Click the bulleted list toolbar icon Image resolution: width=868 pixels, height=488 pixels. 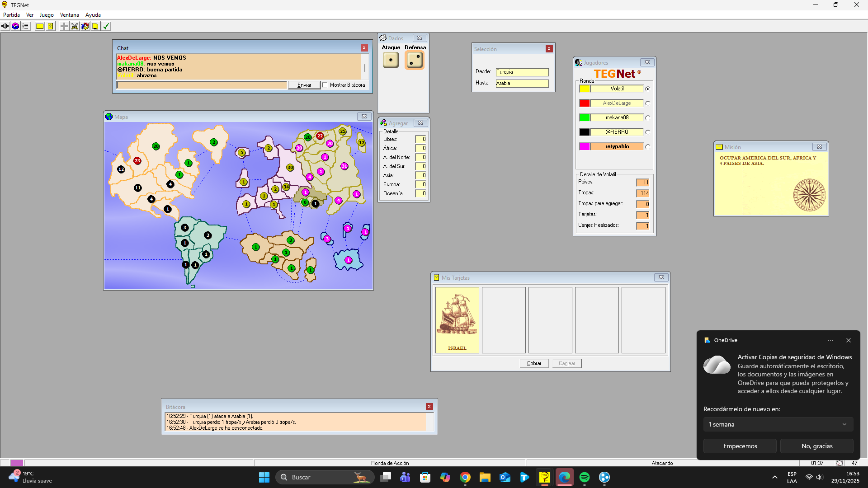pos(26,26)
